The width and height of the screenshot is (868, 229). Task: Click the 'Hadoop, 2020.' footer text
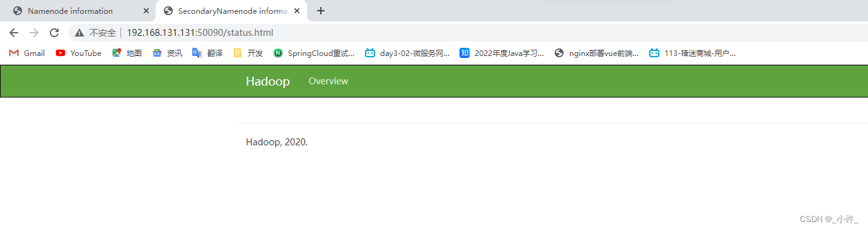(x=277, y=142)
